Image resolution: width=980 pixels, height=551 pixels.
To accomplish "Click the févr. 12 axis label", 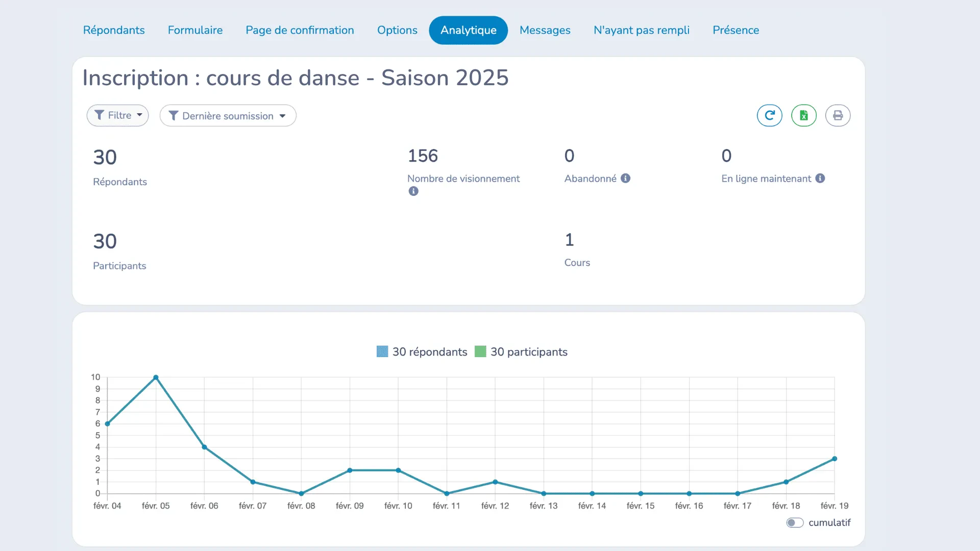I will coord(495,506).
